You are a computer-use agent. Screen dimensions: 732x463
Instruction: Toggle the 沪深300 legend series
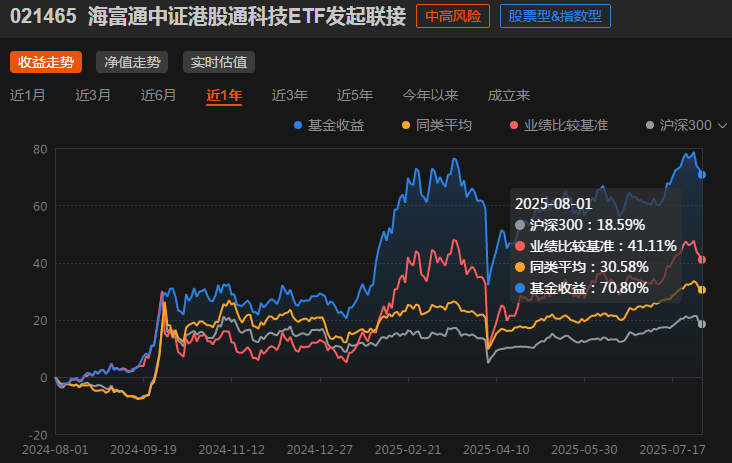click(679, 125)
